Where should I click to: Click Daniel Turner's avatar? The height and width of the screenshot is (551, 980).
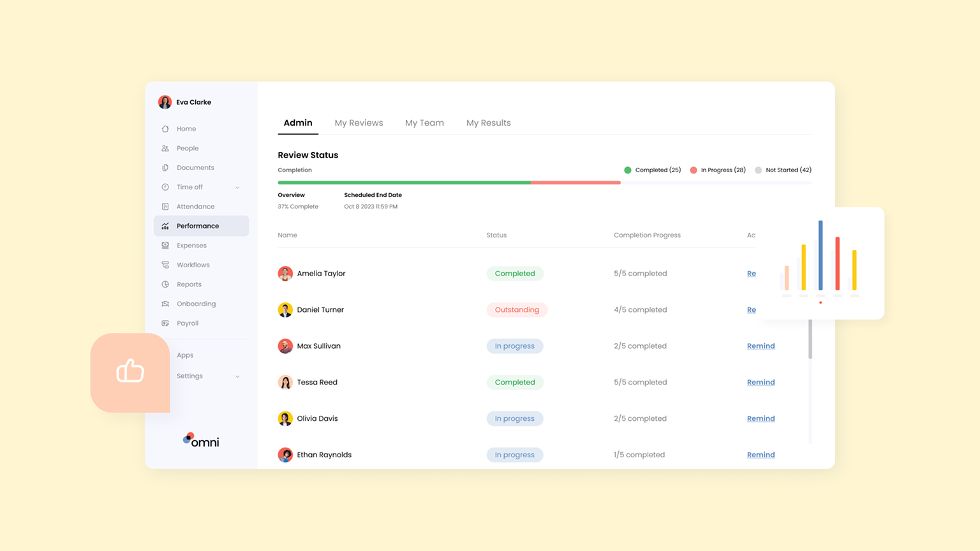click(285, 310)
